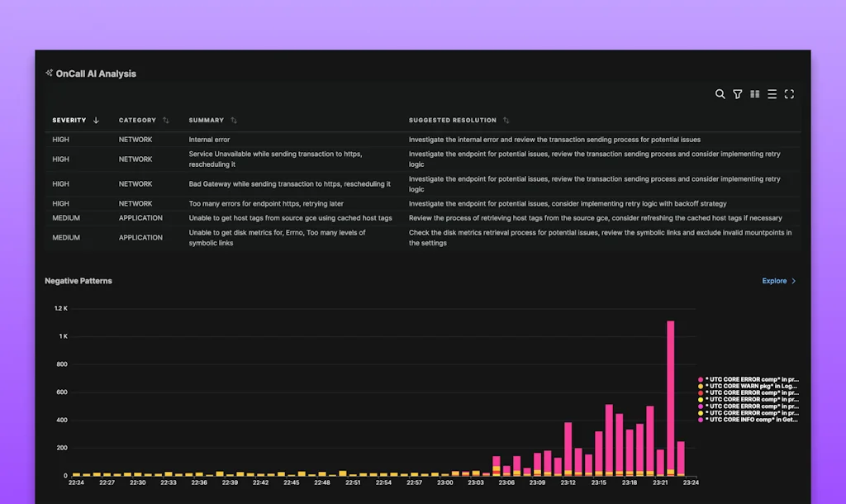
Task: Select the Bad Gateway transaction row
Action: [x=289, y=183]
